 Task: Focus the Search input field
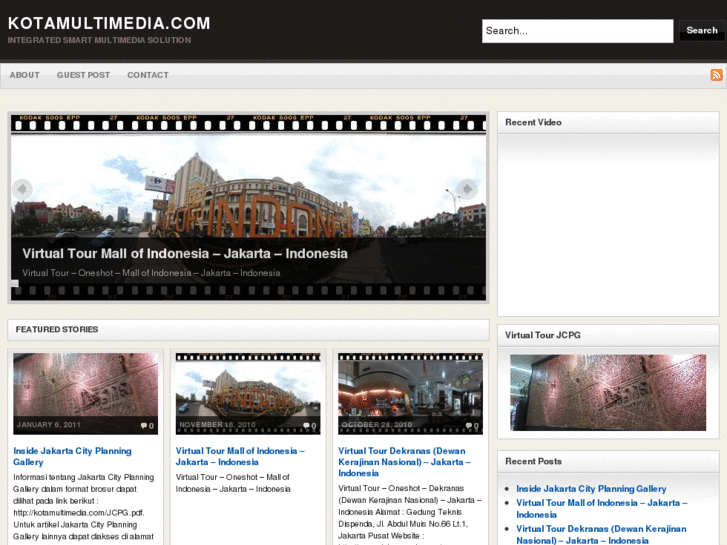577,31
